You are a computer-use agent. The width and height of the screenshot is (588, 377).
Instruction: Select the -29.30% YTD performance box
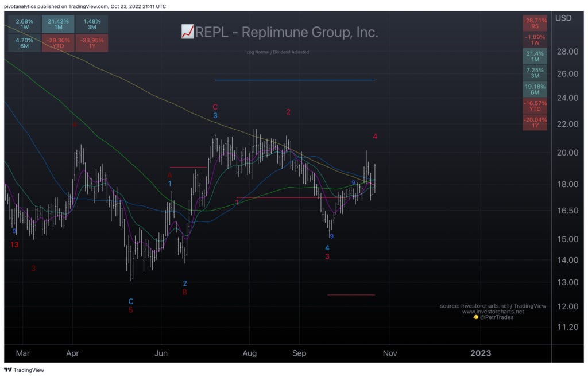point(58,43)
